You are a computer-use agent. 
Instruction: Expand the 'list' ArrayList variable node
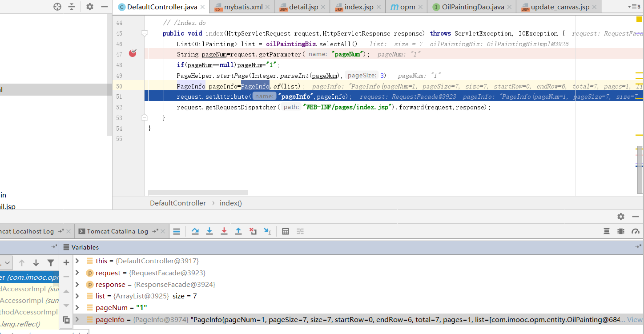tap(77, 296)
